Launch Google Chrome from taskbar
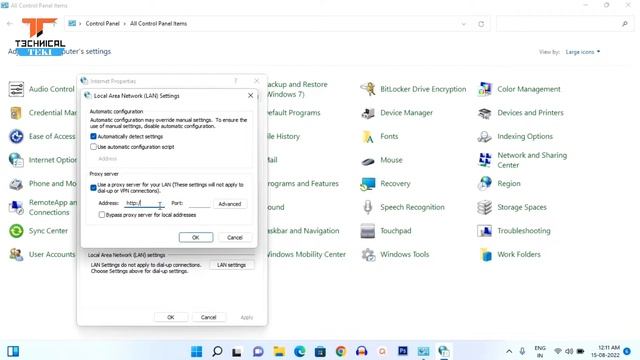 [341, 351]
